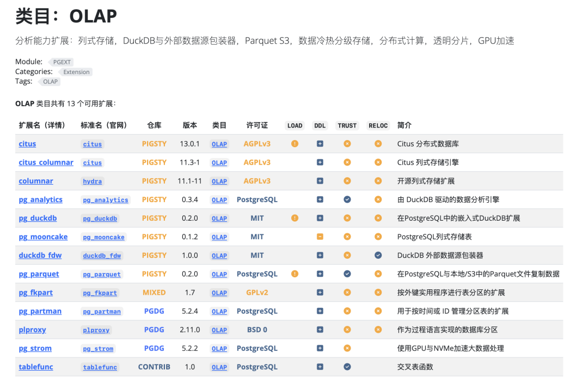Screen dimensions: 588x382
Task: Click the RELOC cross icon for plproxy
Action: pyautogui.click(x=378, y=330)
